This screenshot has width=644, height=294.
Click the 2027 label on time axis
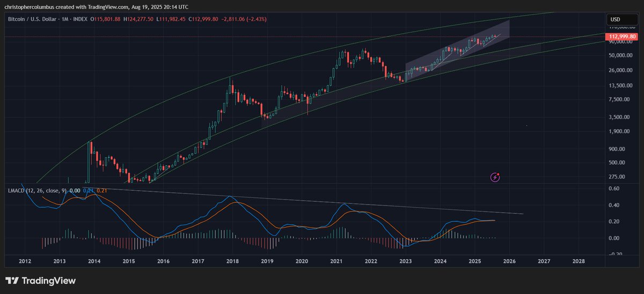(x=544, y=261)
